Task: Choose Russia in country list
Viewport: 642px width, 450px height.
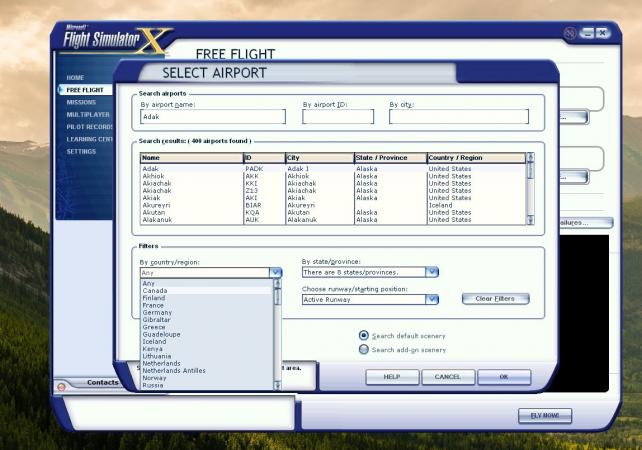Action: point(207,385)
